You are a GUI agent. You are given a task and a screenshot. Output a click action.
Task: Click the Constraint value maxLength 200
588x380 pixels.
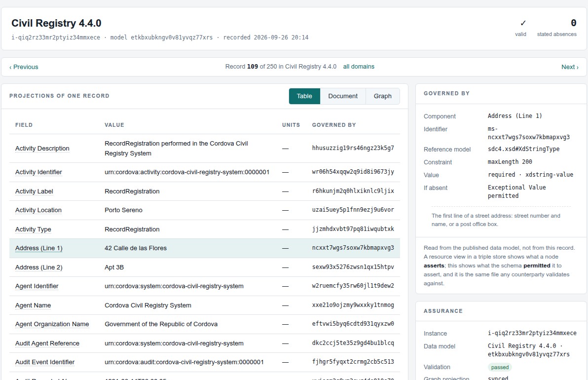click(x=510, y=162)
